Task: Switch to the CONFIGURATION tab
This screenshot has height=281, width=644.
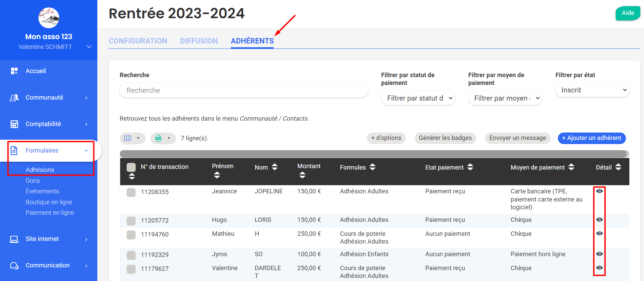Action: [x=138, y=41]
